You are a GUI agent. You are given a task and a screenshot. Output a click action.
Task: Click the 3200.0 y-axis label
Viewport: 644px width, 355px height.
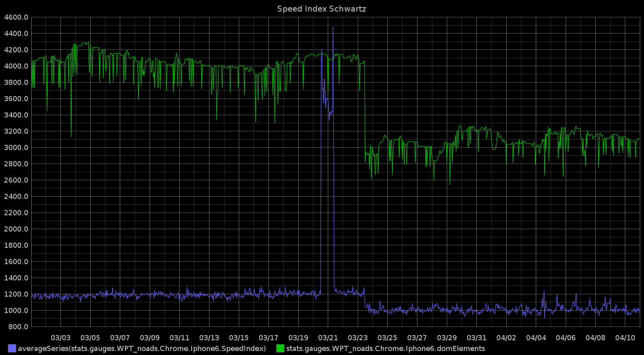click(x=16, y=131)
